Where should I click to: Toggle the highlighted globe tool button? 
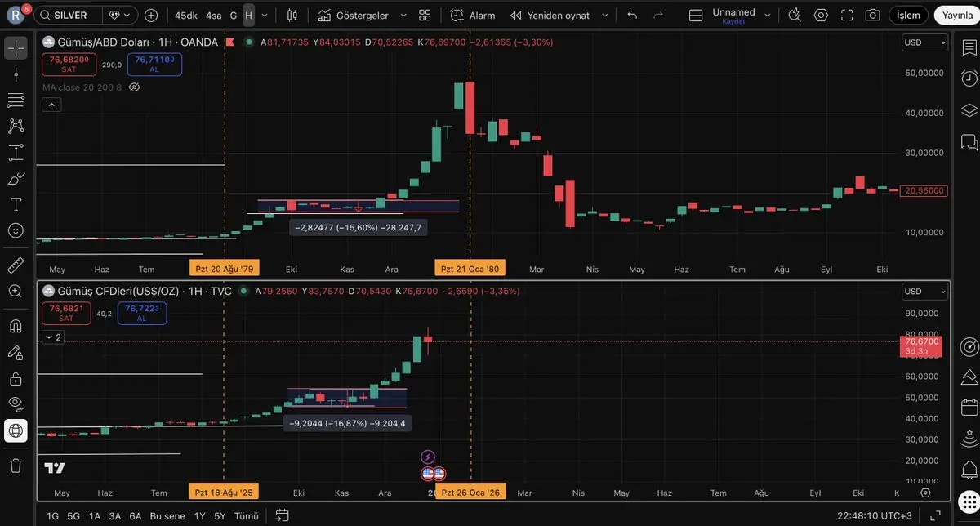(16, 430)
